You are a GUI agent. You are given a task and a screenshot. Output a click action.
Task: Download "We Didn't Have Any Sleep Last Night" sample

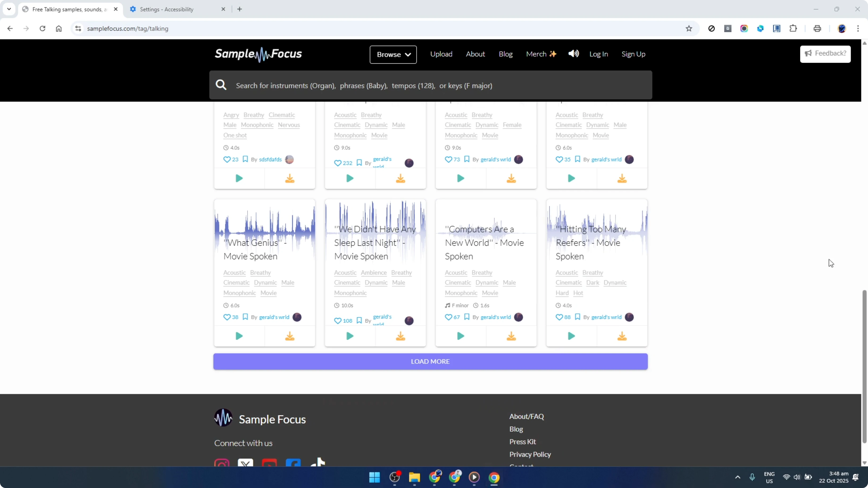point(400,336)
